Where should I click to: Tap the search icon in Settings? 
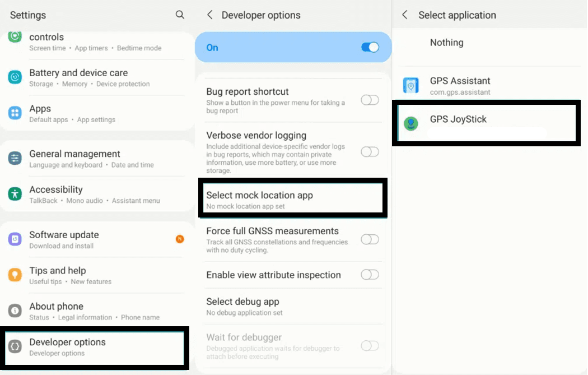point(180,15)
